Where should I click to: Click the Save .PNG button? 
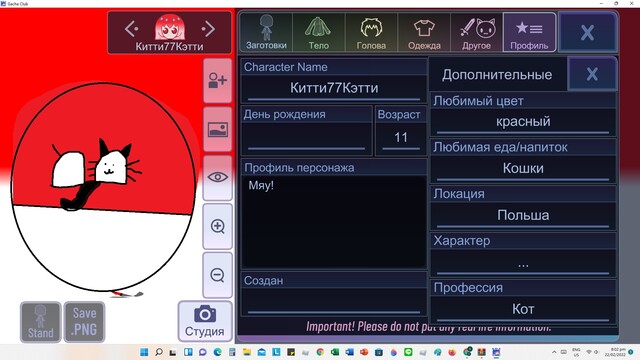(x=84, y=322)
